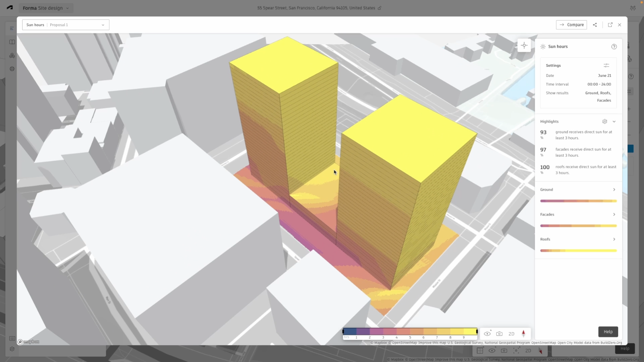Click background camera icon in bottom toolbar

pyautogui.click(x=504, y=351)
